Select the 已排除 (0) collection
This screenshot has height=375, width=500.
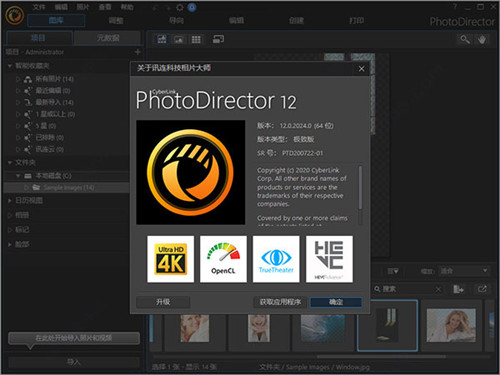[50, 138]
